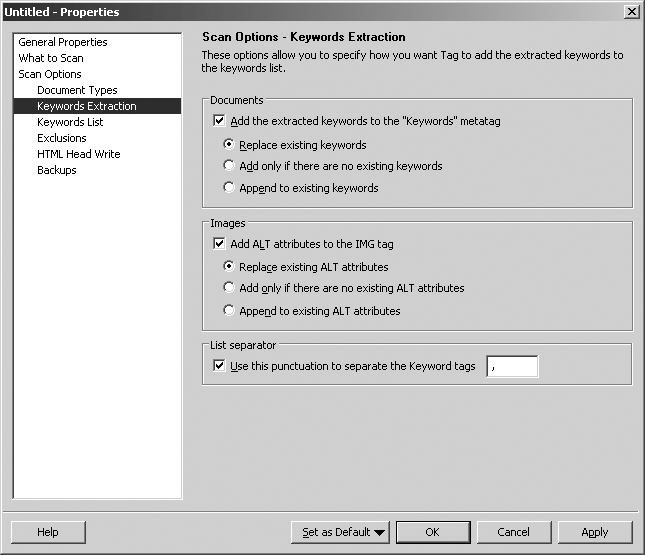Screen dimensions: 645x555
Task: Open the Keywords List page
Action: tap(70, 122)
